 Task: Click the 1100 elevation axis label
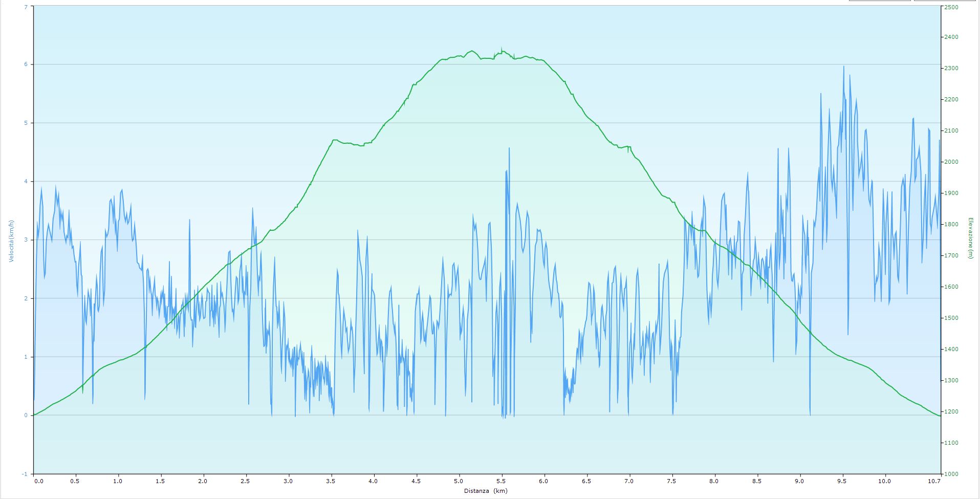click(x=952, y=443)
